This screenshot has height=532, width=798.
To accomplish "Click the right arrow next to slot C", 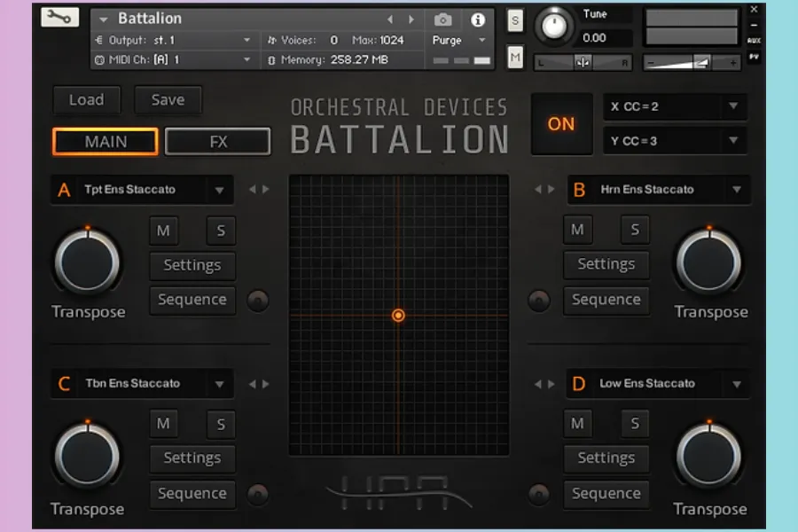I will [265, 384].
